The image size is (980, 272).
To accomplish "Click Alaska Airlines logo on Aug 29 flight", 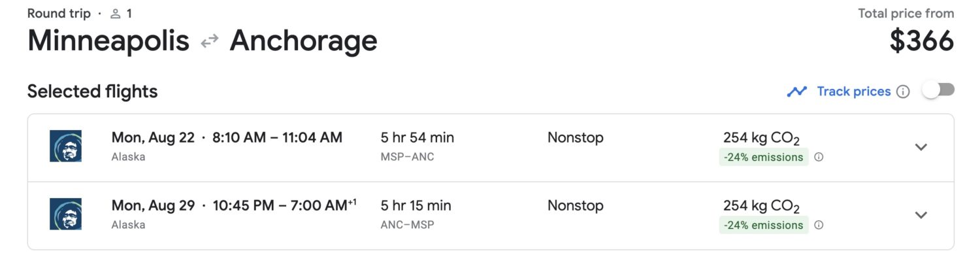I will pyautogui.click(x=65, y=214).
